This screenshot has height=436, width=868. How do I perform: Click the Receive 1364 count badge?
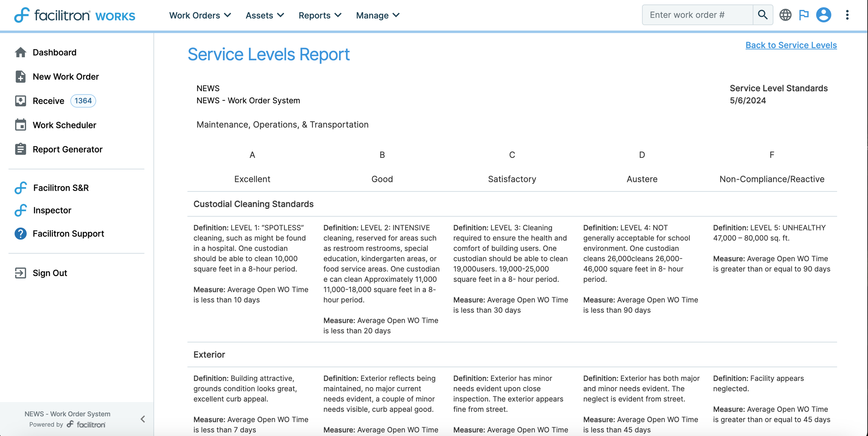pyautogui.click(x=83, y=101)
